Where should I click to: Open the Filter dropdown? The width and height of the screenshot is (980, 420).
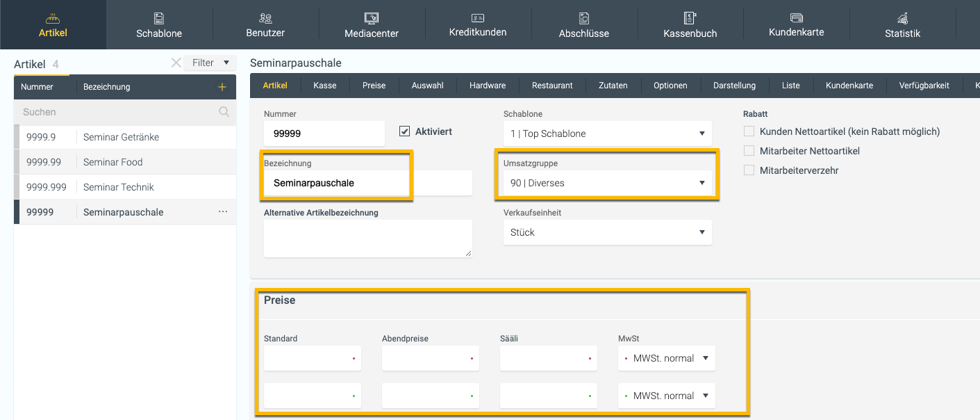210,63
